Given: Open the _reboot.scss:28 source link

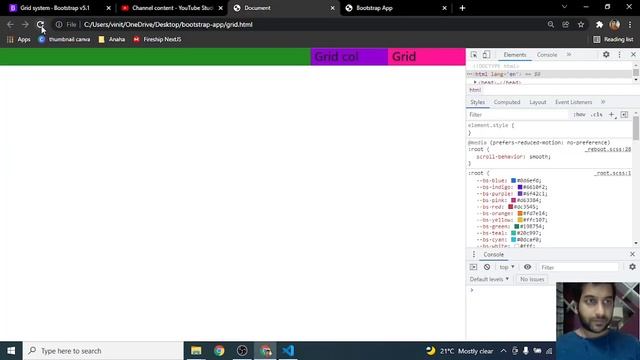Looking at the screenshot, I should click(x=608, y=149).
